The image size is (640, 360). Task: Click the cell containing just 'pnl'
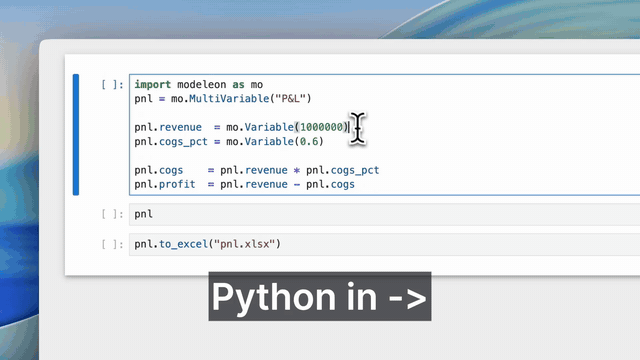[384, 214]
